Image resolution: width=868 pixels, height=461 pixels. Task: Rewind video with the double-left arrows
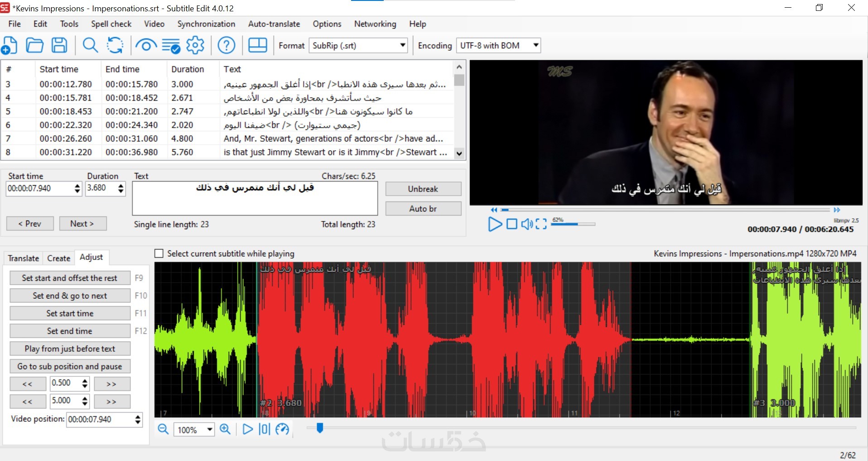[x=494, y=210]
